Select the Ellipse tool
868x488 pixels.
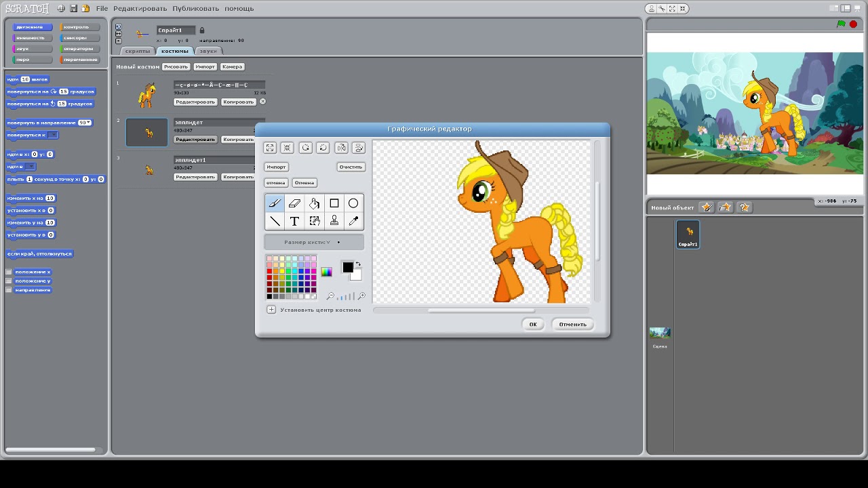[x=353, y=203]
